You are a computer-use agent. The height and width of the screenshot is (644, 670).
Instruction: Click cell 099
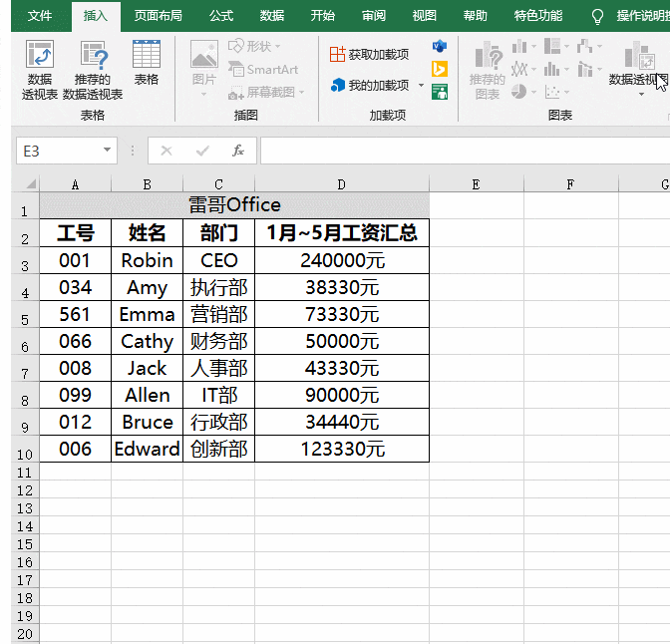(75, 395)
